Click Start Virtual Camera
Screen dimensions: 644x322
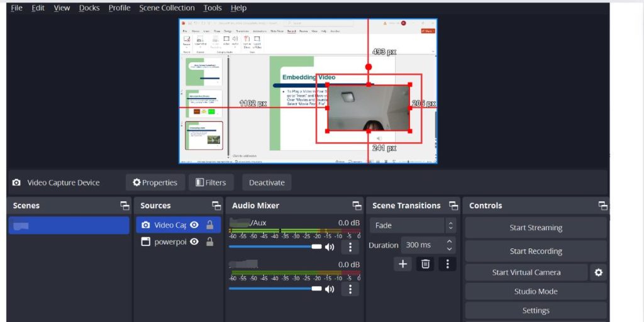coord(526,272)
